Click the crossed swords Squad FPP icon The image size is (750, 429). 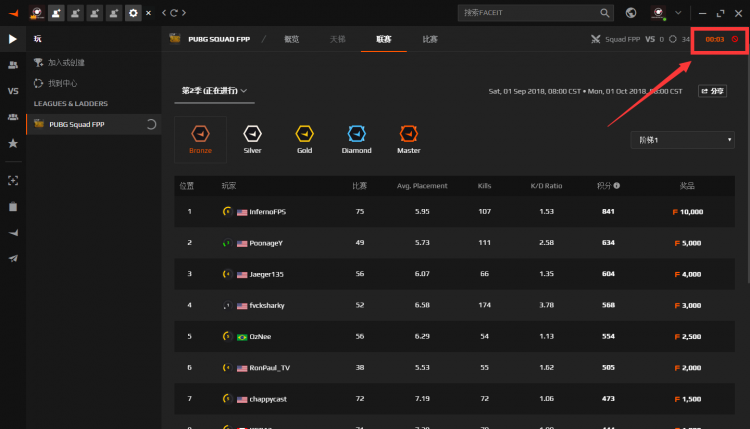596,39
